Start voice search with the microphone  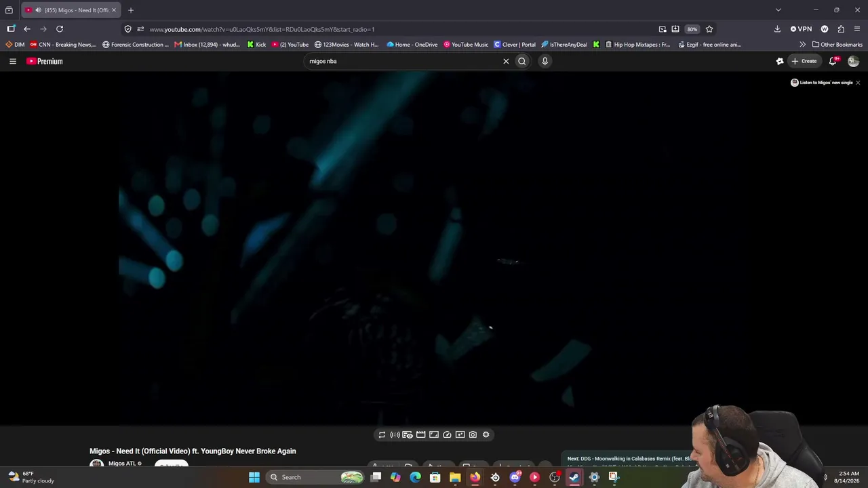[x=545, y=61]
